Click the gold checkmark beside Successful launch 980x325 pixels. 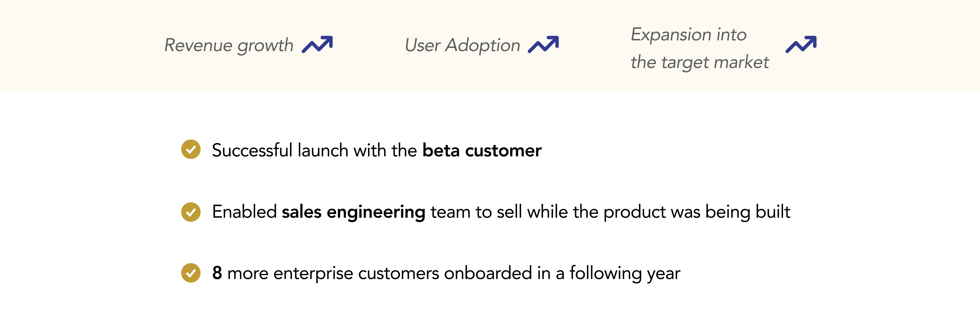coord(191,149)
